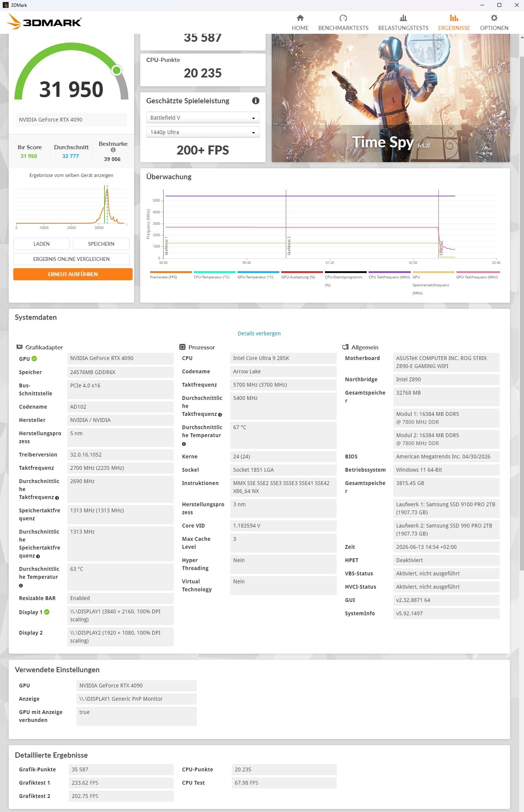Select the ERGEBNISSE tab

(x=454, y=22)
